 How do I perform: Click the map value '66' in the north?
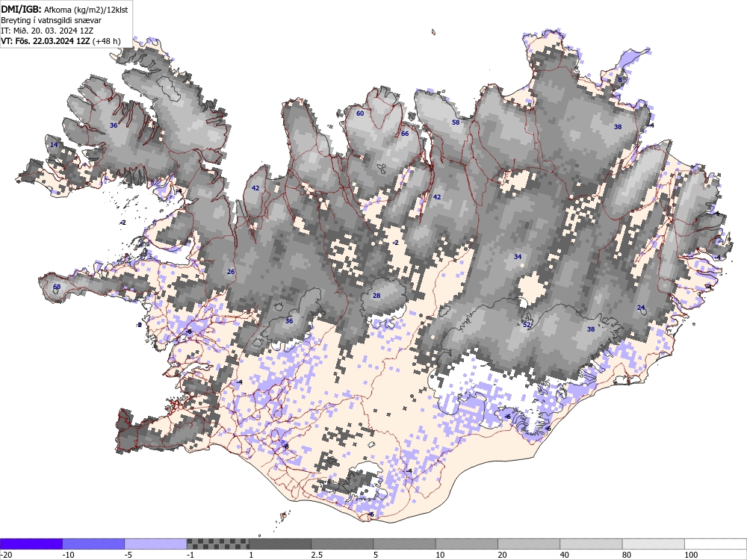click(x=405, y=134)
